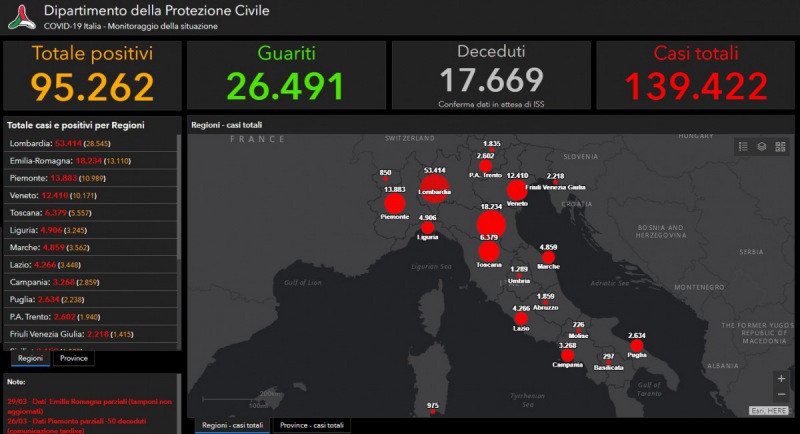Click the Esri, HERE attribution link
The height and width of the screenshot is (434, 800).
pos(769,410)
